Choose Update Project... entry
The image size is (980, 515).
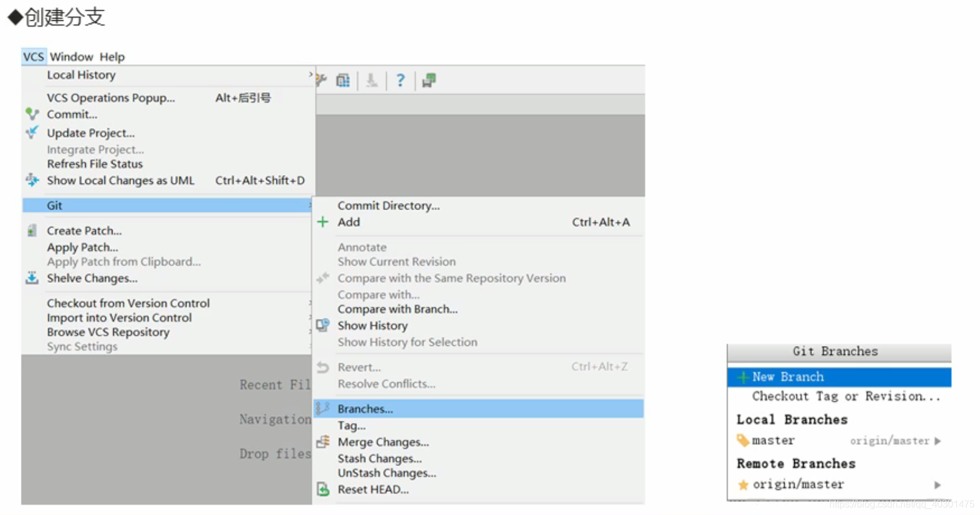point(91,133)
